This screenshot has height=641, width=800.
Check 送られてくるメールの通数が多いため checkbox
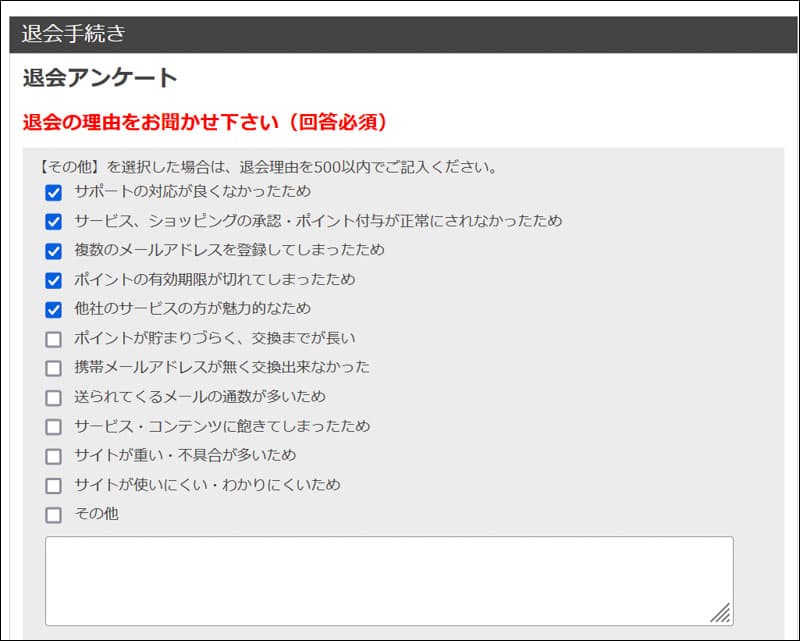coord(54,398)
